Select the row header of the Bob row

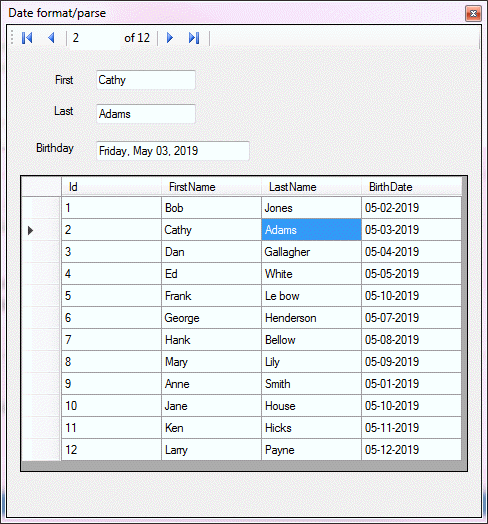pos(41,208)
